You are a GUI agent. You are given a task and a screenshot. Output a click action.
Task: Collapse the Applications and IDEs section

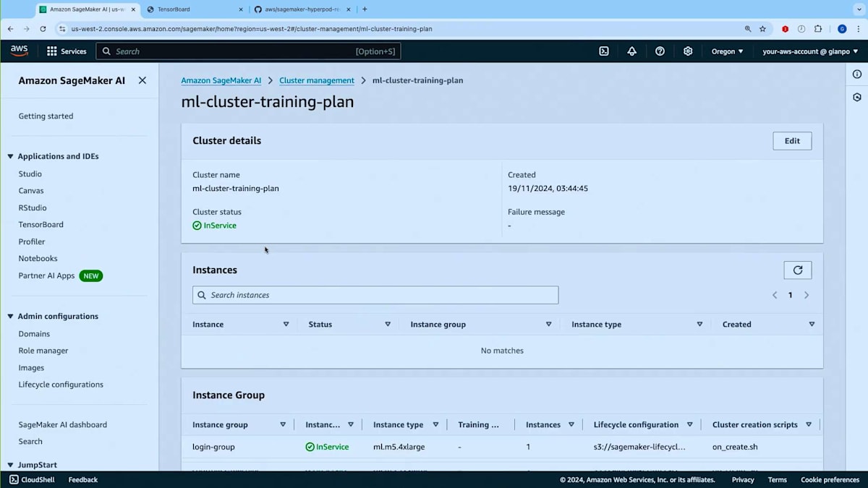pos(11,156)
